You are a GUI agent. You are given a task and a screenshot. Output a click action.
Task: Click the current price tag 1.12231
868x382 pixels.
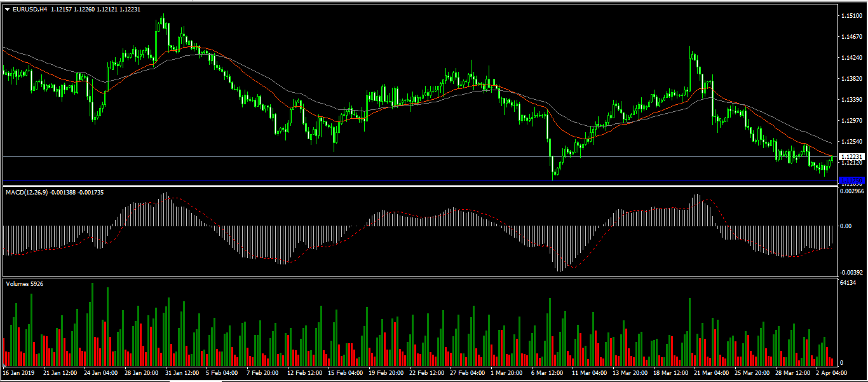pyautogui.click(x=850, y=156)
